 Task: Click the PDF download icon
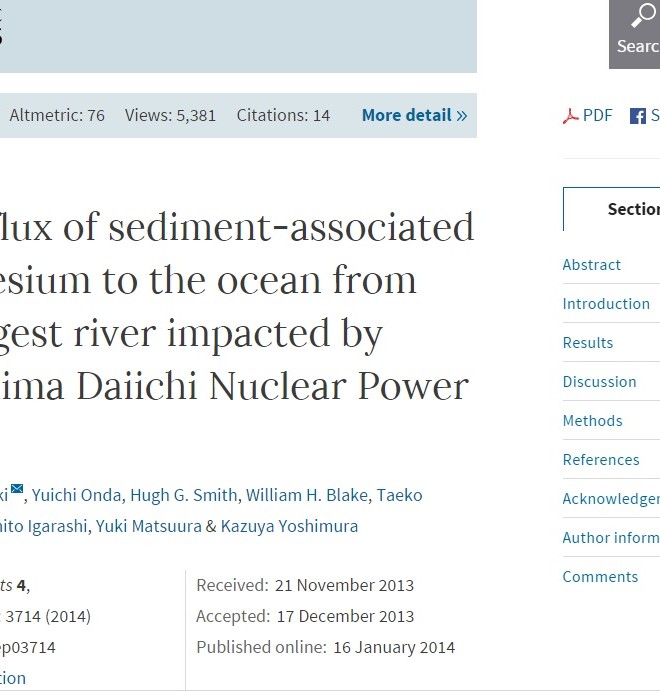coord(571,116)
